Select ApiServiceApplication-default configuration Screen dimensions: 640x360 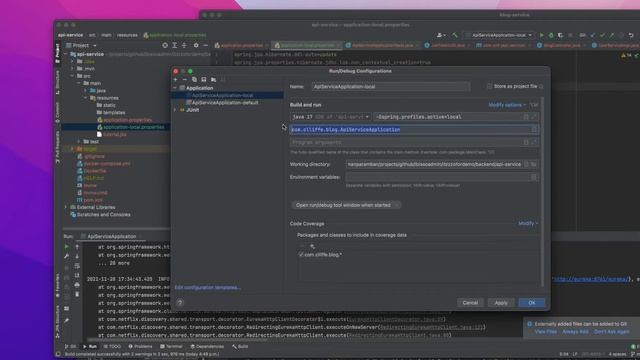point(225,103)
